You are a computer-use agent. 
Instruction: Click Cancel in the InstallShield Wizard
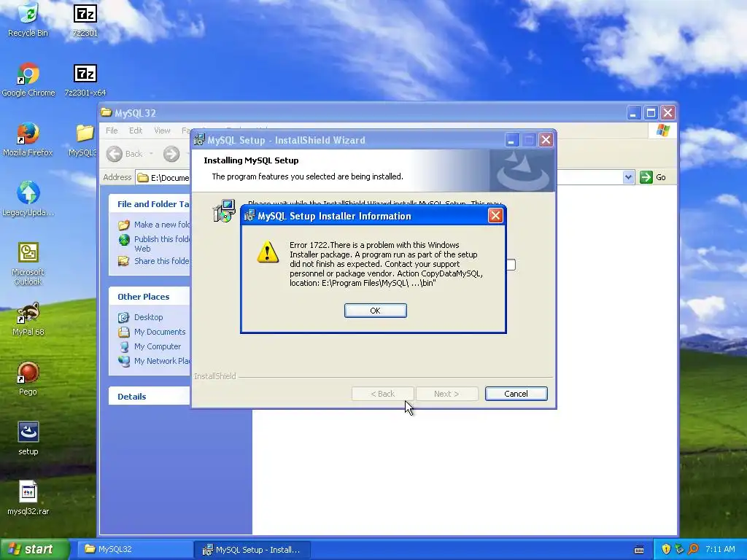516,394
